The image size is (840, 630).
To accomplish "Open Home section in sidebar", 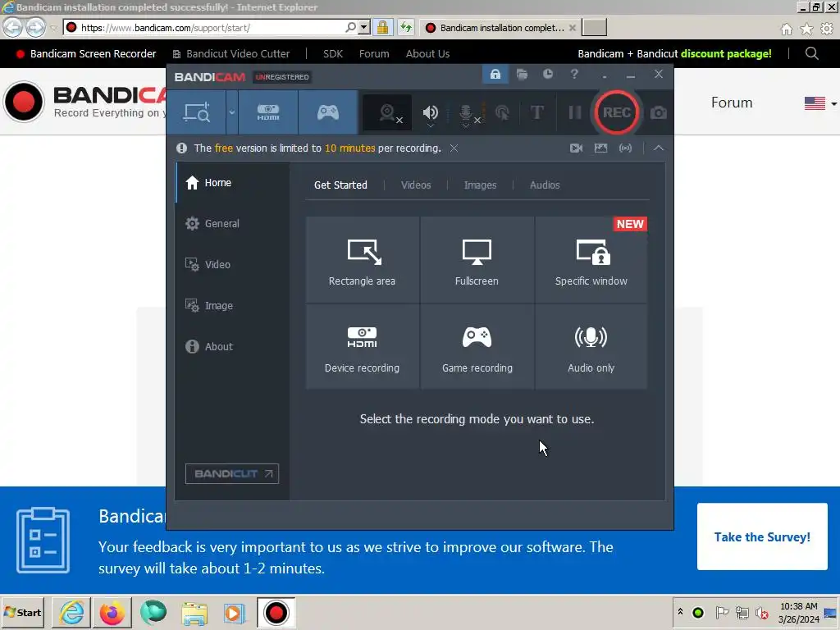I will pos(232,183).
